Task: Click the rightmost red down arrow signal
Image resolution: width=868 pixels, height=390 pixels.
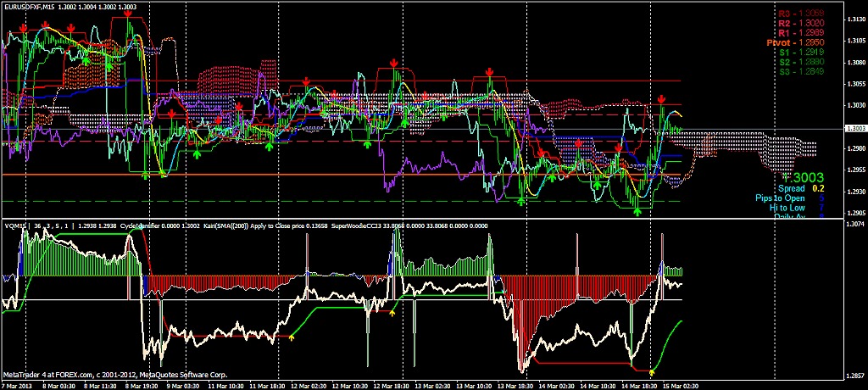Action: (661, 100)
